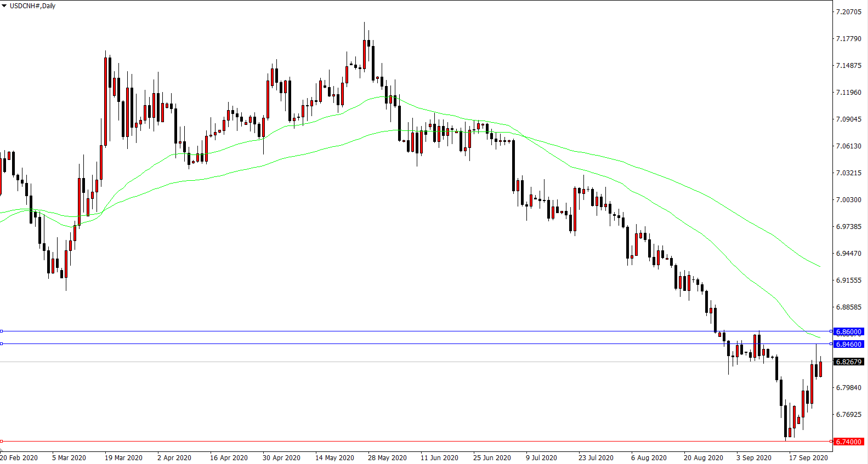Select the 6.86000 price level label
This screenshot has height=464, width=868.
(849, 332)
